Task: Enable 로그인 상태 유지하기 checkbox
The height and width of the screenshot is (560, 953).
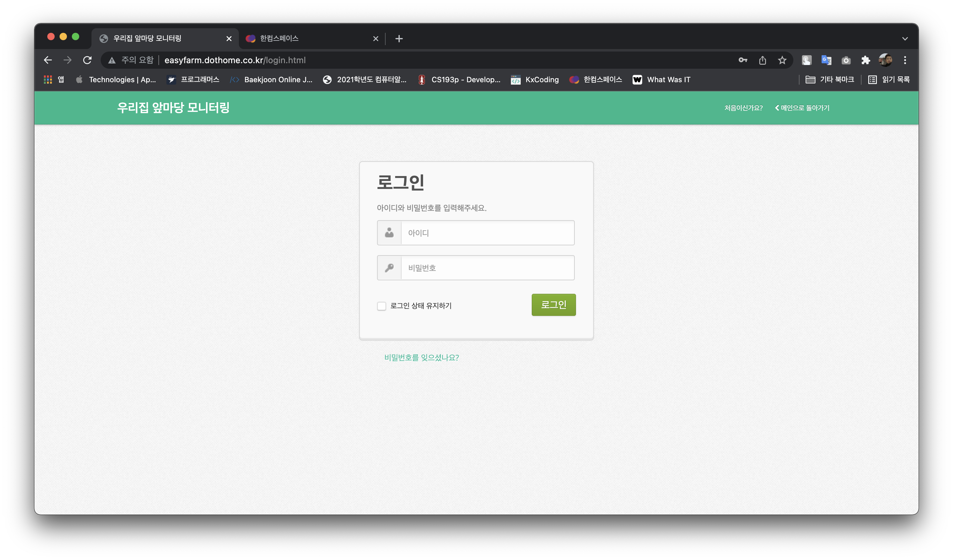Action: coord(382,306)
